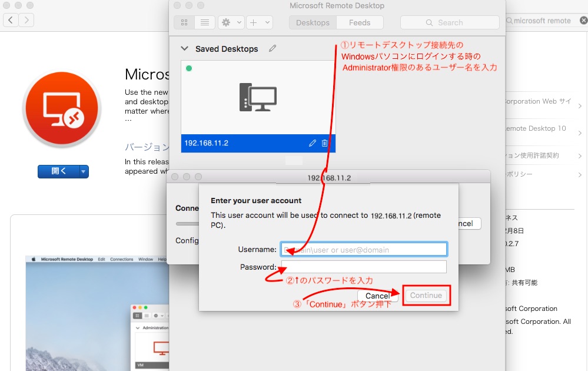Open the 192.168.11.2 desktop thumbnail

[x=258, y=98]
